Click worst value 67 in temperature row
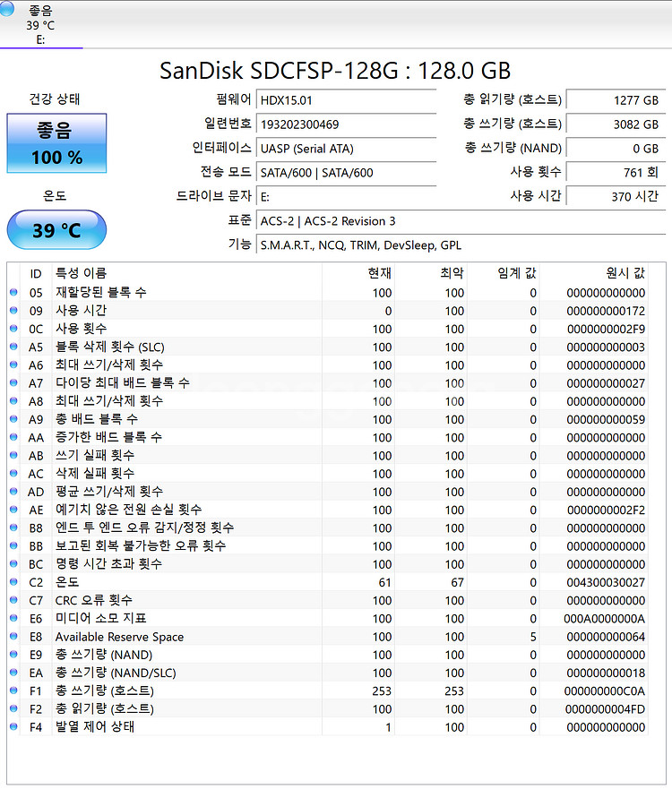672x789 pixels. pos(457,583)
